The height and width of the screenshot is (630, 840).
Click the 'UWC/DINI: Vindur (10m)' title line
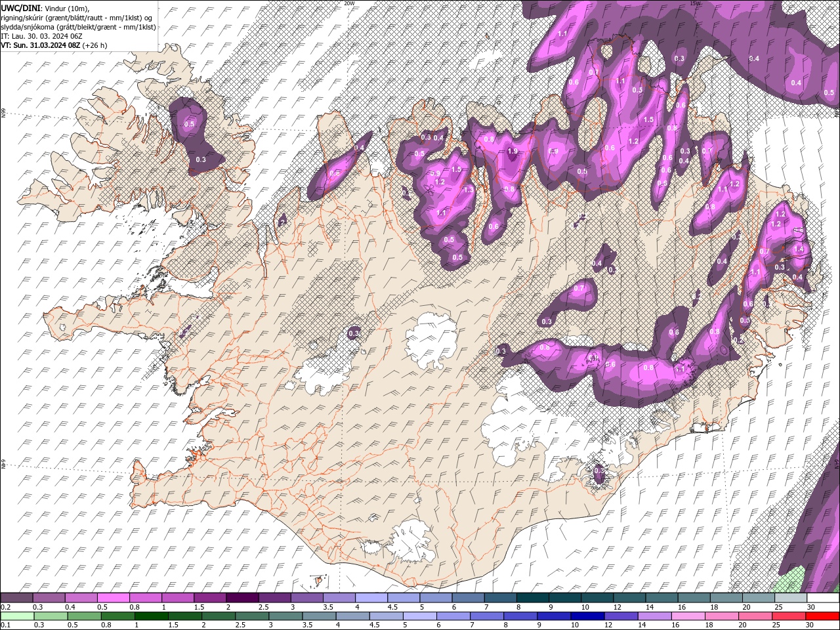coord(44,7)
